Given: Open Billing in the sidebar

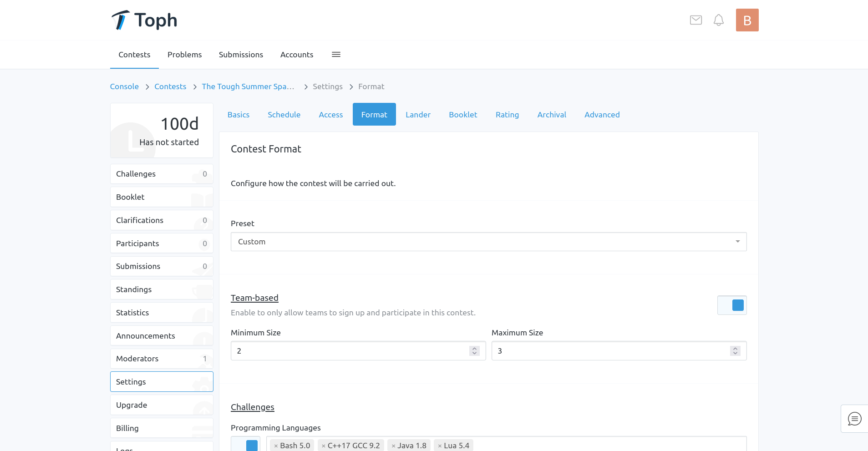Looking at the screenshot, I should [162, 428].
